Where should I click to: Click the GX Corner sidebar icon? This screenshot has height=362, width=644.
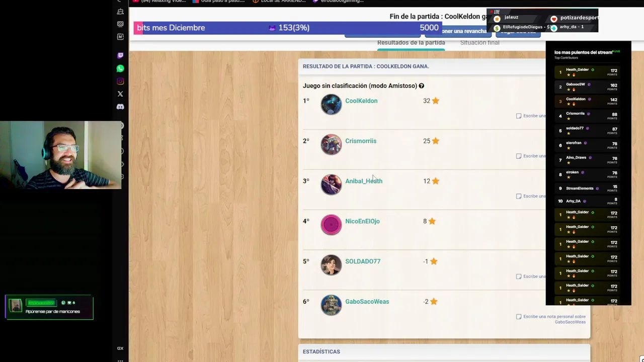pyautogui.click(x=120, y=348)
